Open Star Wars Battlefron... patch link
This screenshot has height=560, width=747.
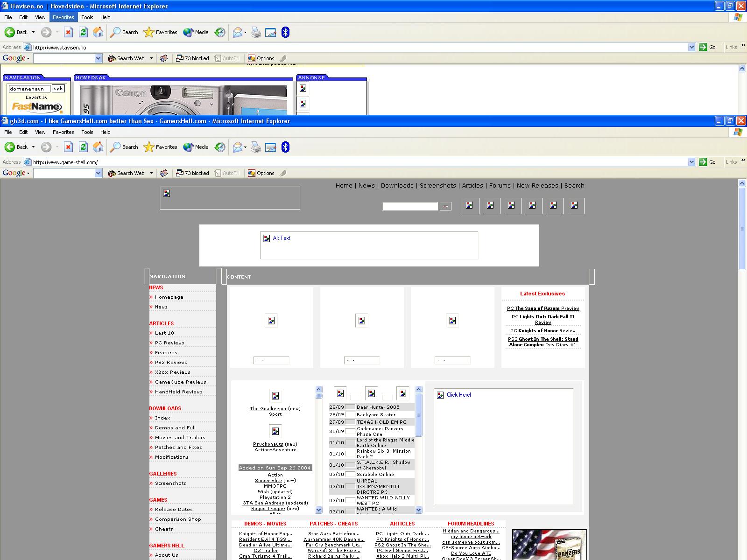tap(334, 533)
